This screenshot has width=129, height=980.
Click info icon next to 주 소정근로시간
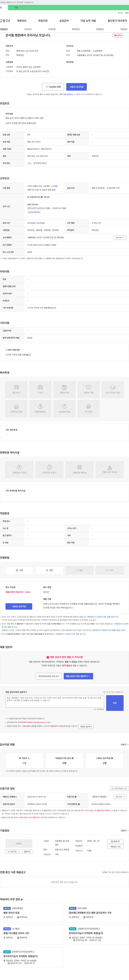(x=42, y=197)
